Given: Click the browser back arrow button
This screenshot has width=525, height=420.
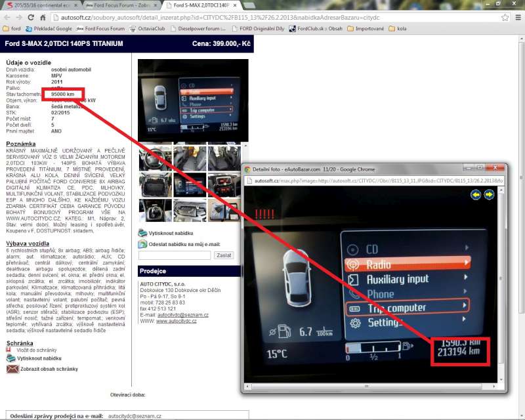Looking at the screenshot, I should (x=7, y=18).
